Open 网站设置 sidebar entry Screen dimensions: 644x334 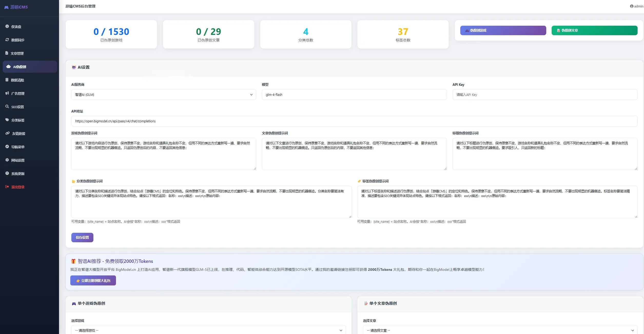click(x=30, y=160)
